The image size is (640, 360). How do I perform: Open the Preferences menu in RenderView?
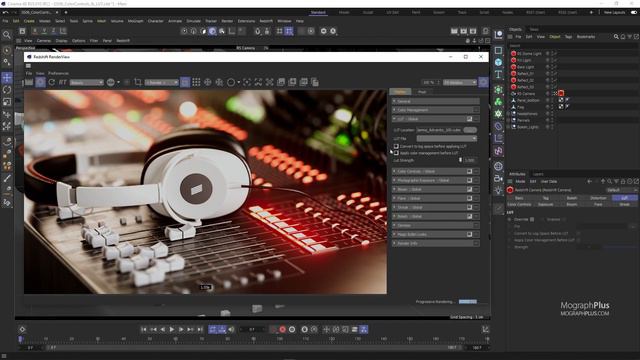[58, 73]
